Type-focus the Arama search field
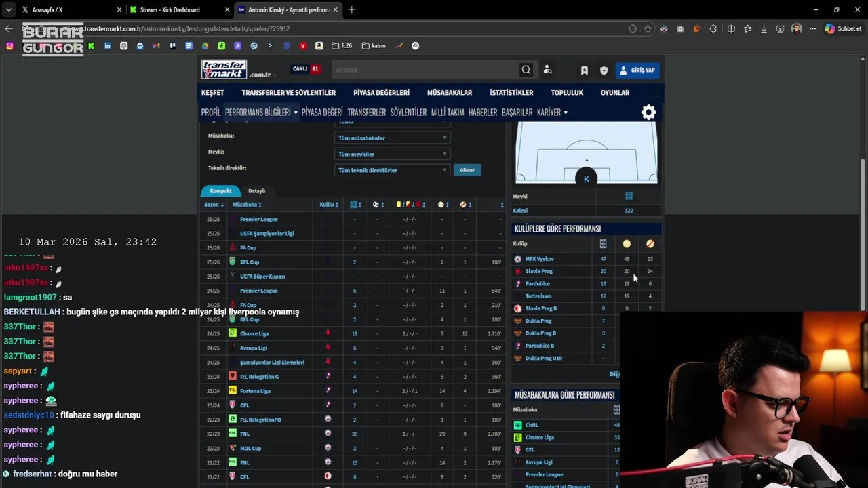 pyautogui.click(x=426, y=70)
